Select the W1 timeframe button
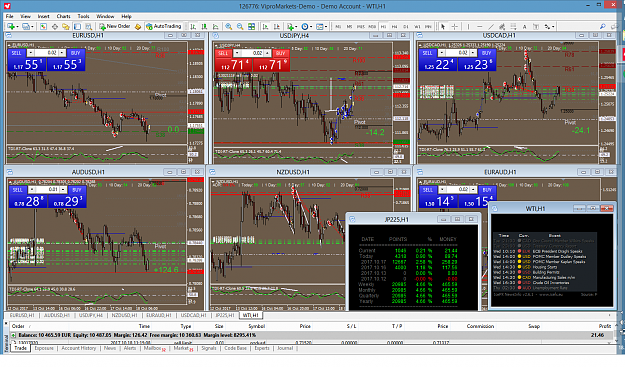 417,26
